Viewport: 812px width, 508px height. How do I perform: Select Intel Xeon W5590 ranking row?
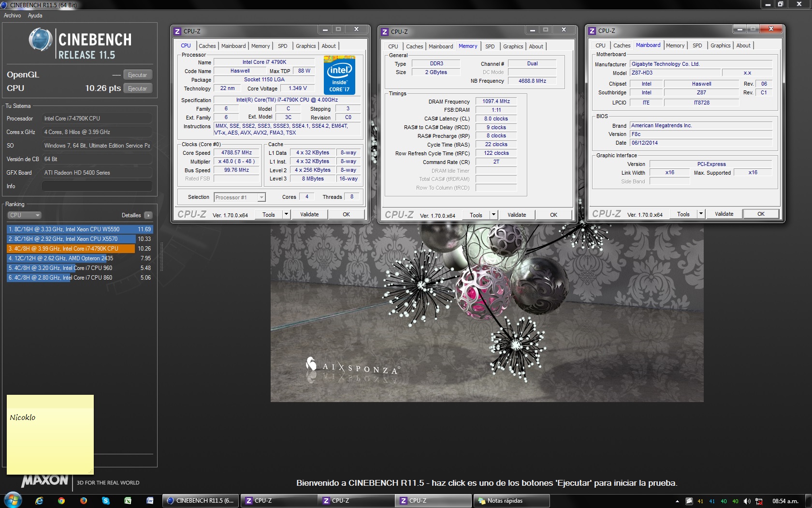tap(80, 229)
